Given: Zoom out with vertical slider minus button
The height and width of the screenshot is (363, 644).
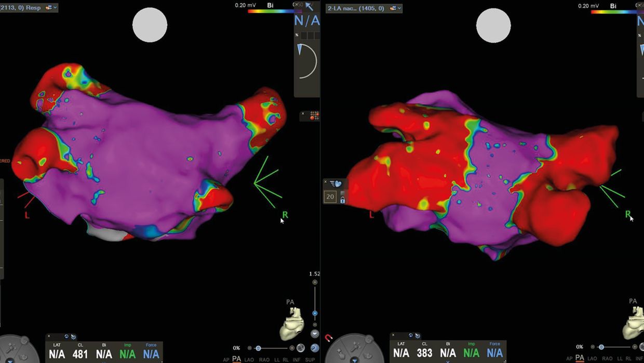Looking at the screenshot, I should pyautogui.click(x=315, y=326).
